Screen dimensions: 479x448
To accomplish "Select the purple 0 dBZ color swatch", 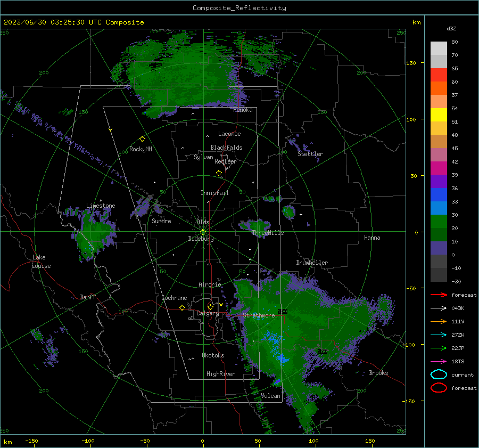I will pos(439,248).
